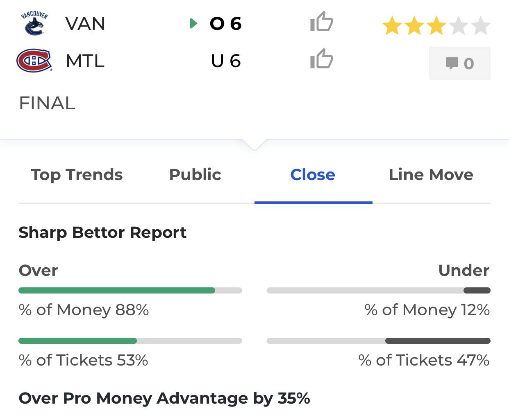Click the O 6 over total
This screenshot has width=509, height=420.
(225, 24)
